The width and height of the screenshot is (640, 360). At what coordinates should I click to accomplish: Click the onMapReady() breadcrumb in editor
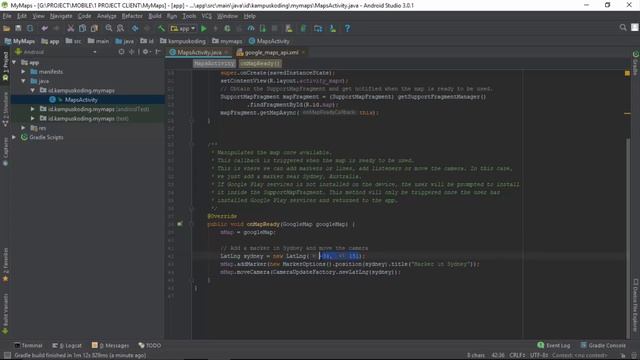[260, 64]
